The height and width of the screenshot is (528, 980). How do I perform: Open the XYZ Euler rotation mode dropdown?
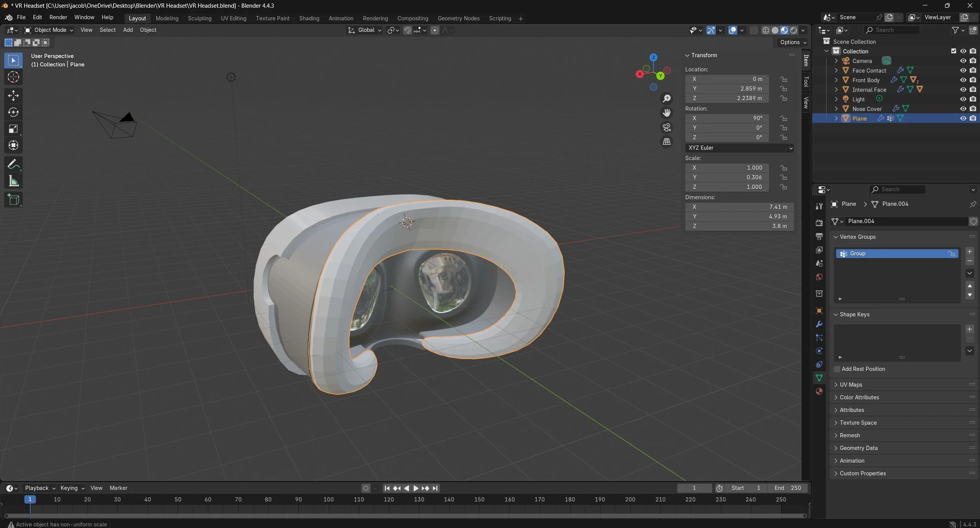pos(739,148)
